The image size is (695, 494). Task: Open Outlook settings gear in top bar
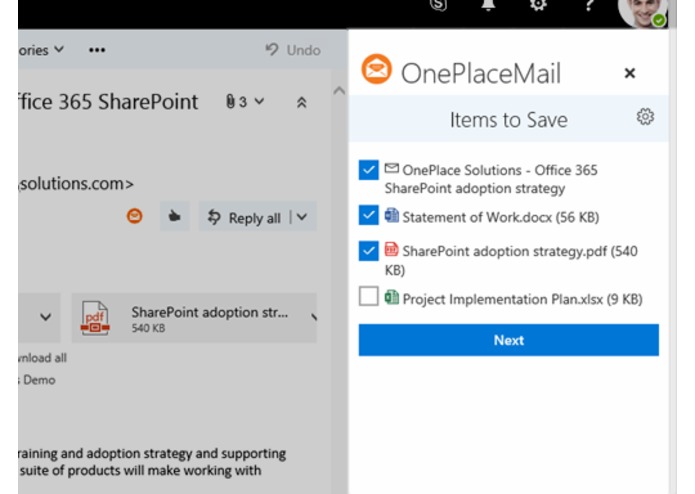tap(538, 4)
